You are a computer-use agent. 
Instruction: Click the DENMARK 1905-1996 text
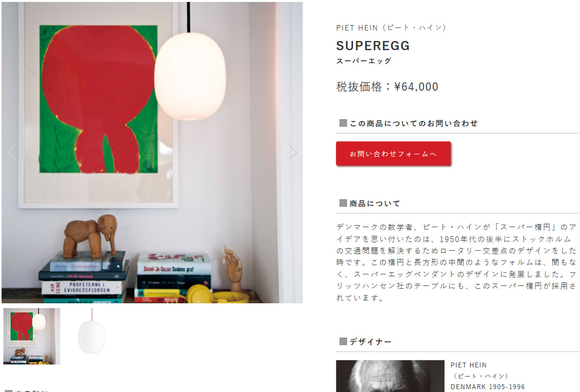click(x=488, y=387)
